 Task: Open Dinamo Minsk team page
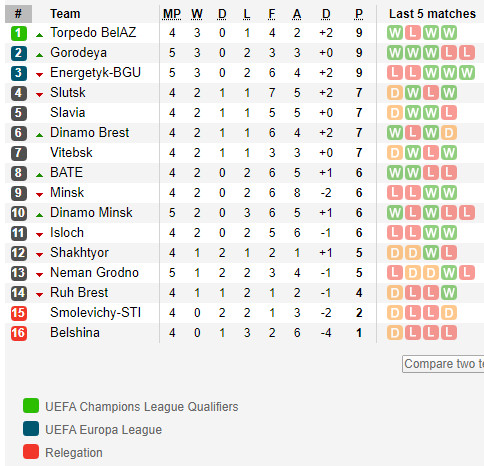[x=91, y=213]
